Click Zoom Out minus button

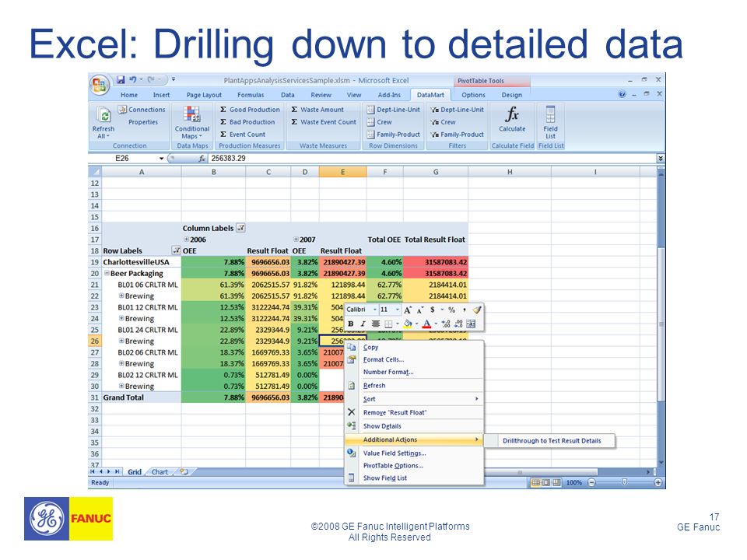coord(591,482)
